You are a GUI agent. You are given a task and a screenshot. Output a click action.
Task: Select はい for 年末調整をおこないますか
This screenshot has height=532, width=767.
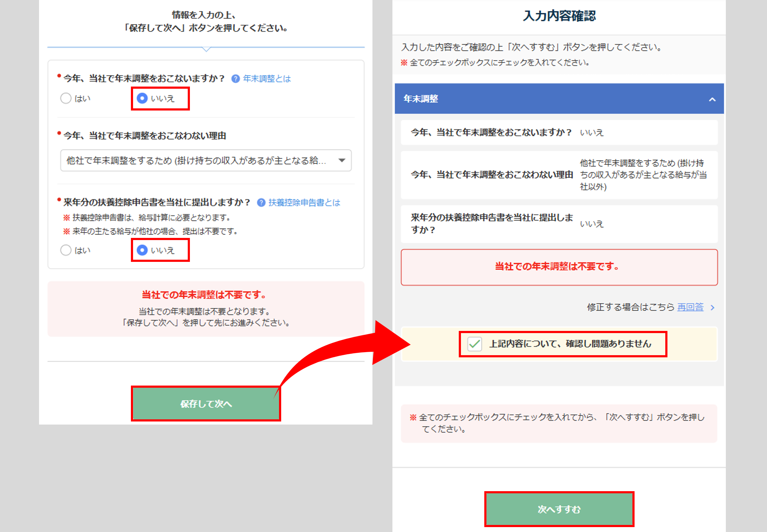[x=66, y=98]
